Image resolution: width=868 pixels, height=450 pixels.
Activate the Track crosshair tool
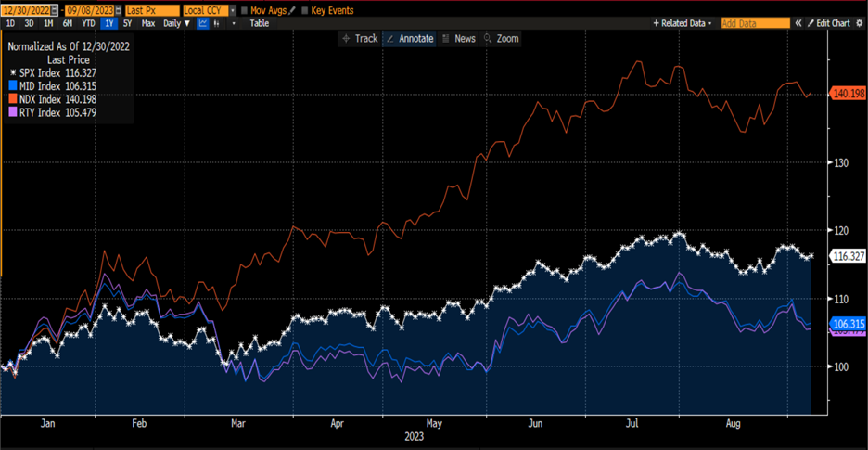pos(360,38)
